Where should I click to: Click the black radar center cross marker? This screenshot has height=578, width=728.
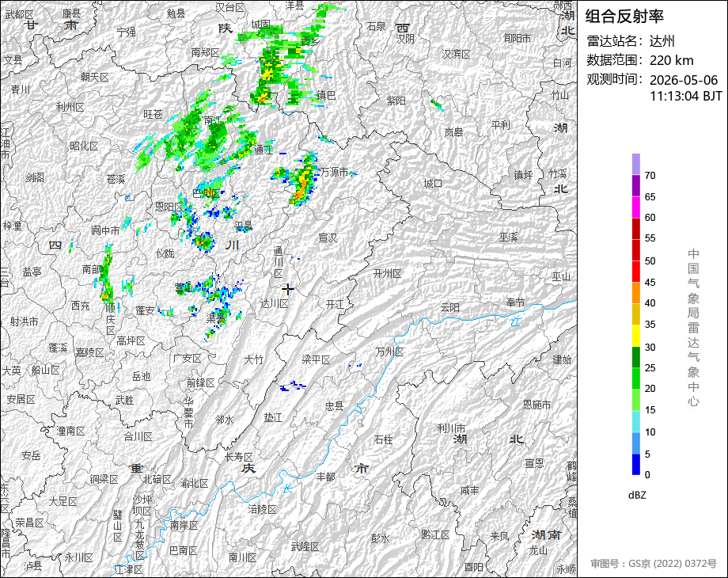(288, 290)
